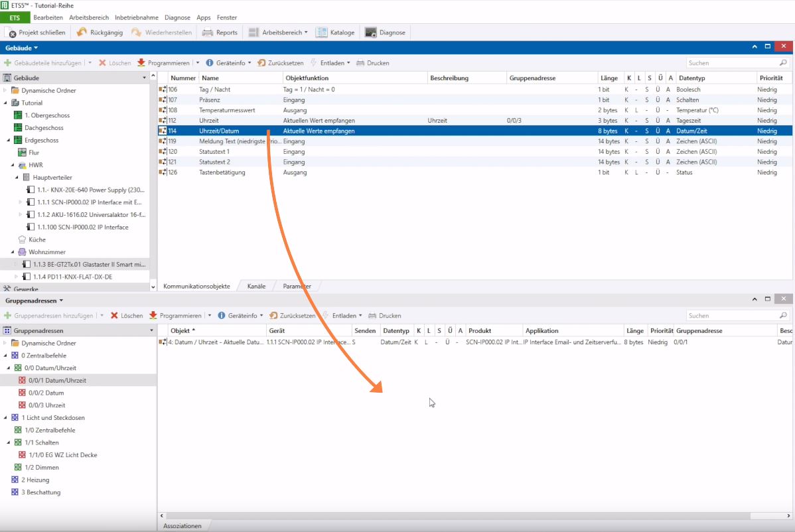Open the Gebäude tree header dropdown
The image size is (795, 532).
pyautogui.click(x=145, y=78)
